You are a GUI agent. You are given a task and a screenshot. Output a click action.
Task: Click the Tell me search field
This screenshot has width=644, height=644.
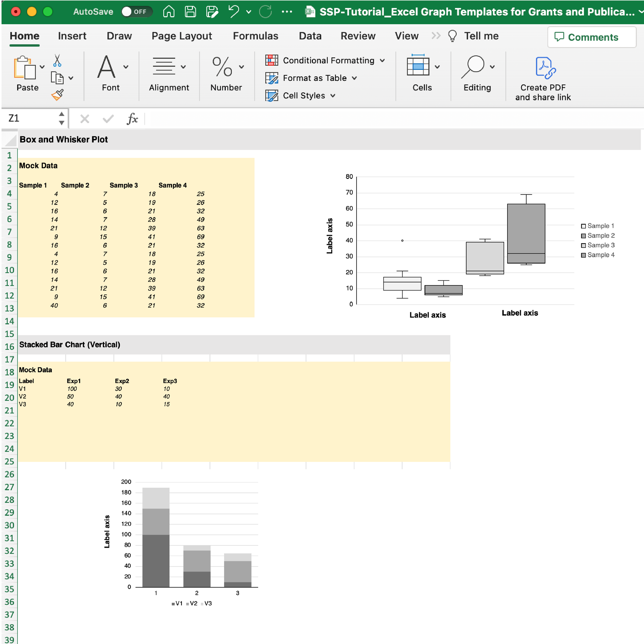tap(481, 36)
